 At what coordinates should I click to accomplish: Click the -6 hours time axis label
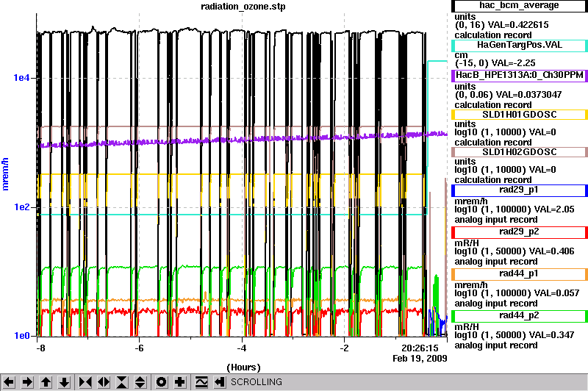(x=139, y=348)
